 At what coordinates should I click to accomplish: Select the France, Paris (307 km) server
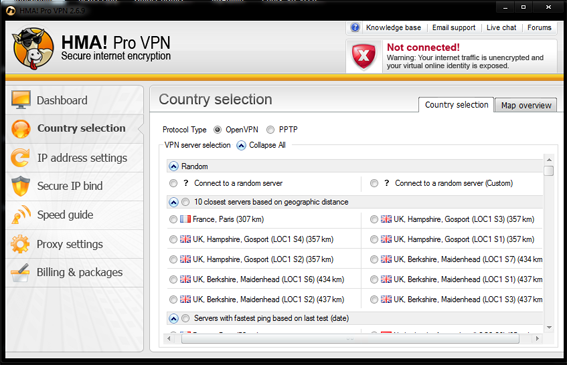(173, 219)
